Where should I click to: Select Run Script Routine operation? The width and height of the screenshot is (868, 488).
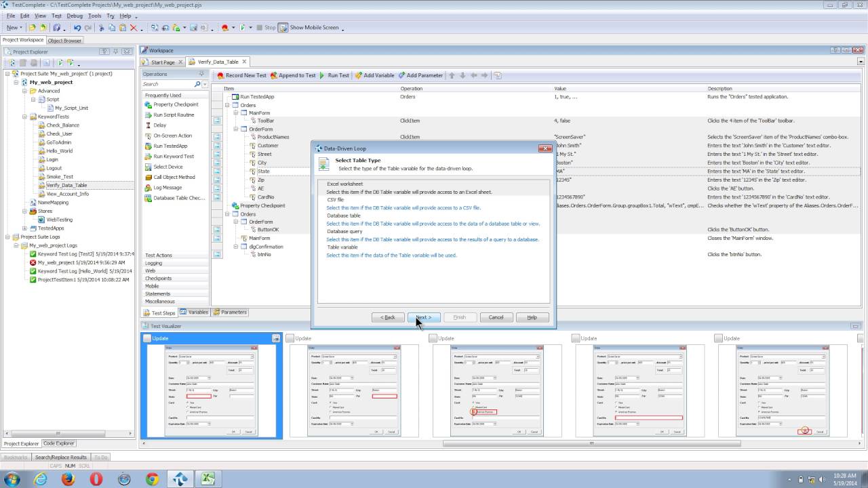point(174,115)
